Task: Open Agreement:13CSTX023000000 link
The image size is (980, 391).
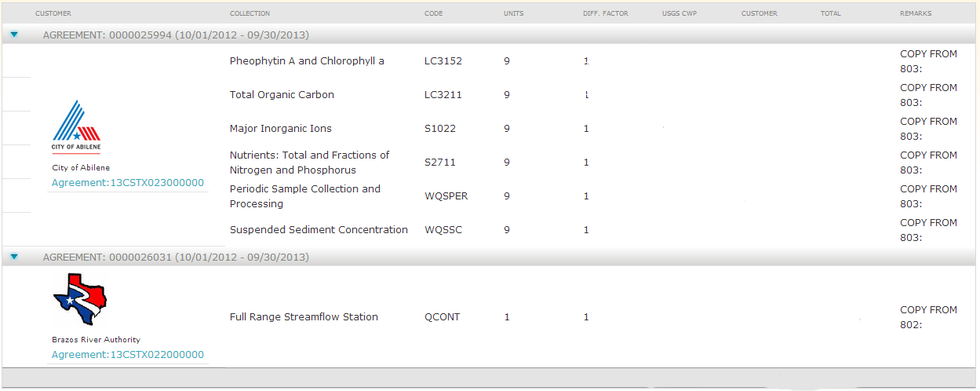Action: click(x=128, y=183)
